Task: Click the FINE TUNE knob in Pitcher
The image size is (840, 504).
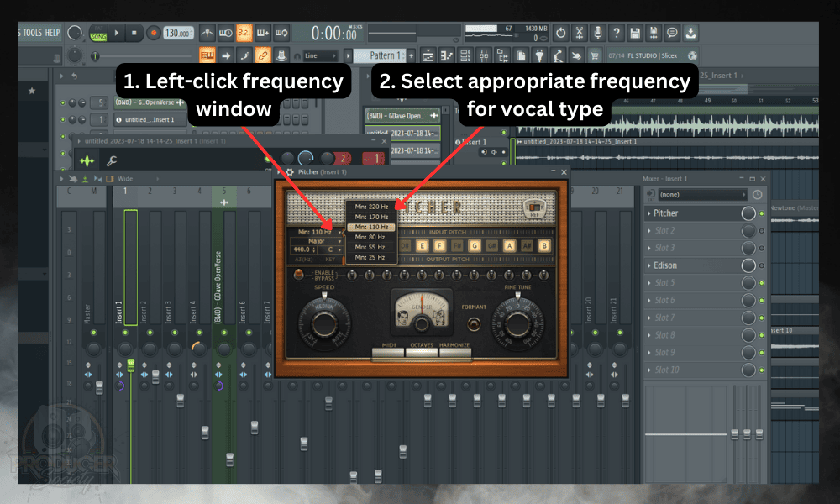Action: (x=517, y=323)
